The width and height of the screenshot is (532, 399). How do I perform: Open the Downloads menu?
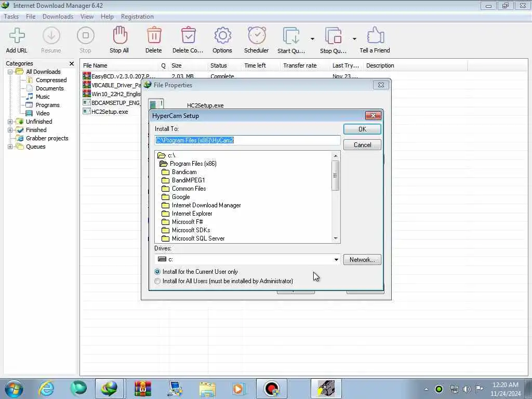coord(58,17)
